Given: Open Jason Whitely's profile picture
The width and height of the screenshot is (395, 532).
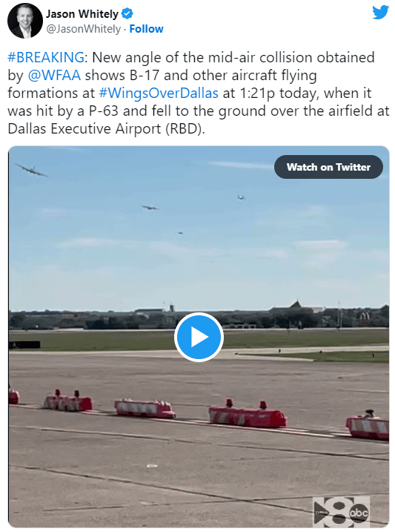Looking at the screenshot, I should (x=24, y=21).
